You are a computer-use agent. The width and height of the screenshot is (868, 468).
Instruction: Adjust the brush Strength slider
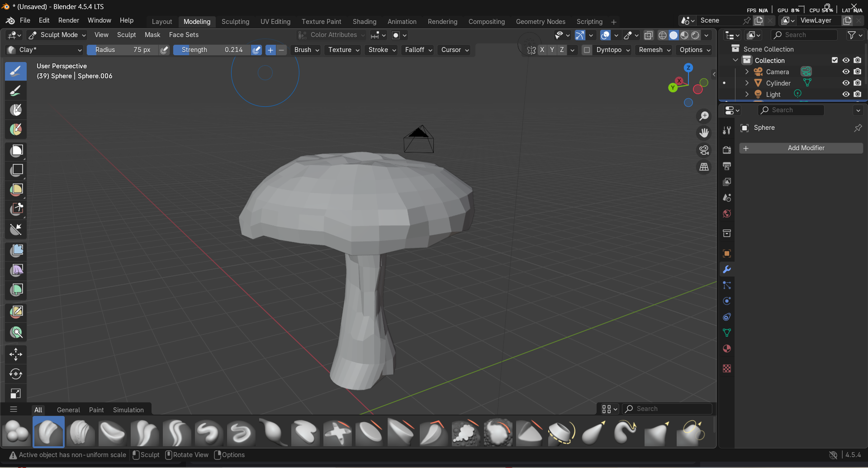click(212, 50)
